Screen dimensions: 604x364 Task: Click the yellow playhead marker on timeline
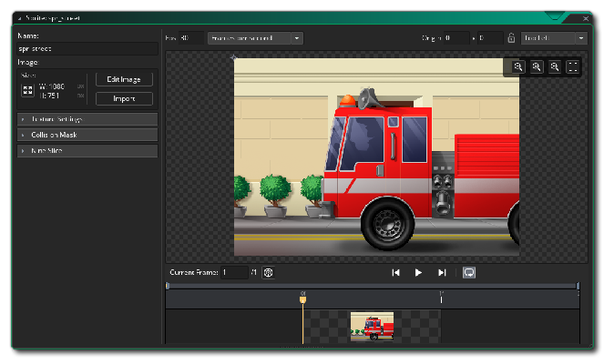(x=302, y=299)
